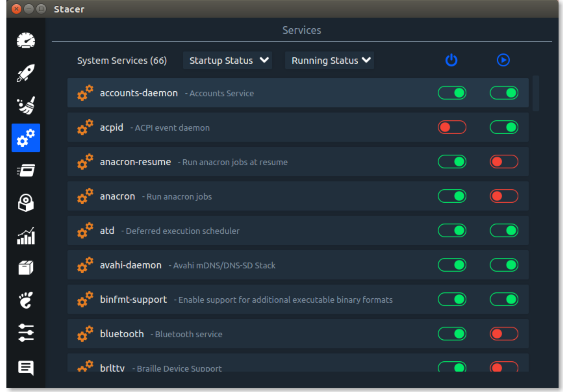
Task: Click the Services page title
Action: coord(302,30)
